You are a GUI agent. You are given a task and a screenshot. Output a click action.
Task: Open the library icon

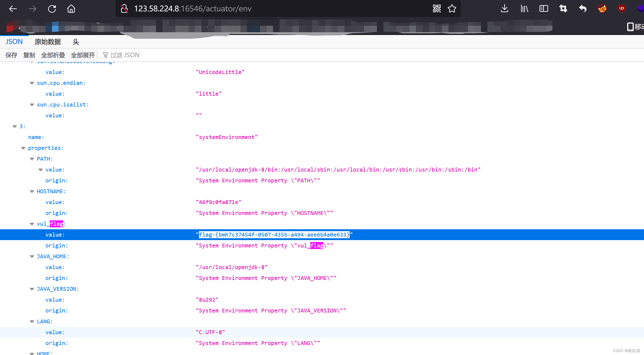524,9
